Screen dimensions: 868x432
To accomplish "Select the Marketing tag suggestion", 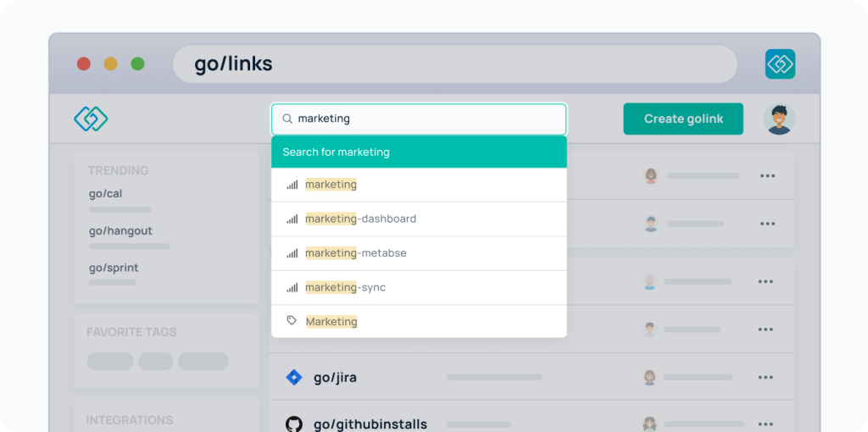I will coord(419,321).
